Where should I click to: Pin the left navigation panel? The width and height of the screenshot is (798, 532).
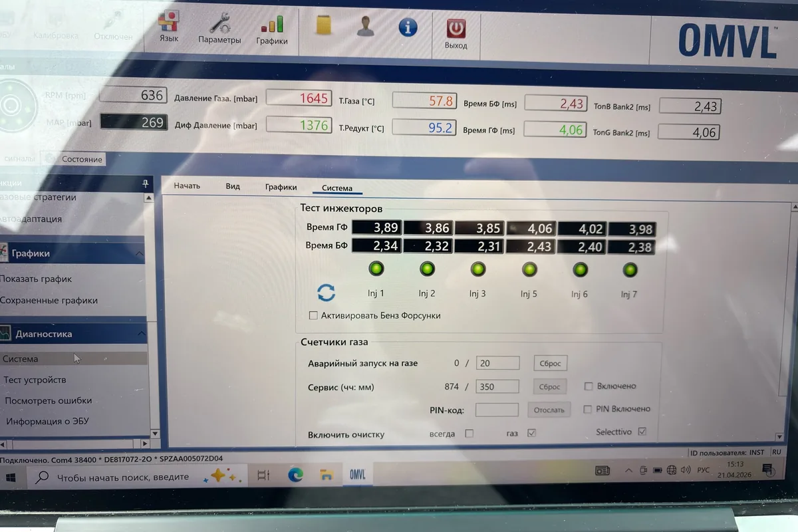[x=146, y=184]
